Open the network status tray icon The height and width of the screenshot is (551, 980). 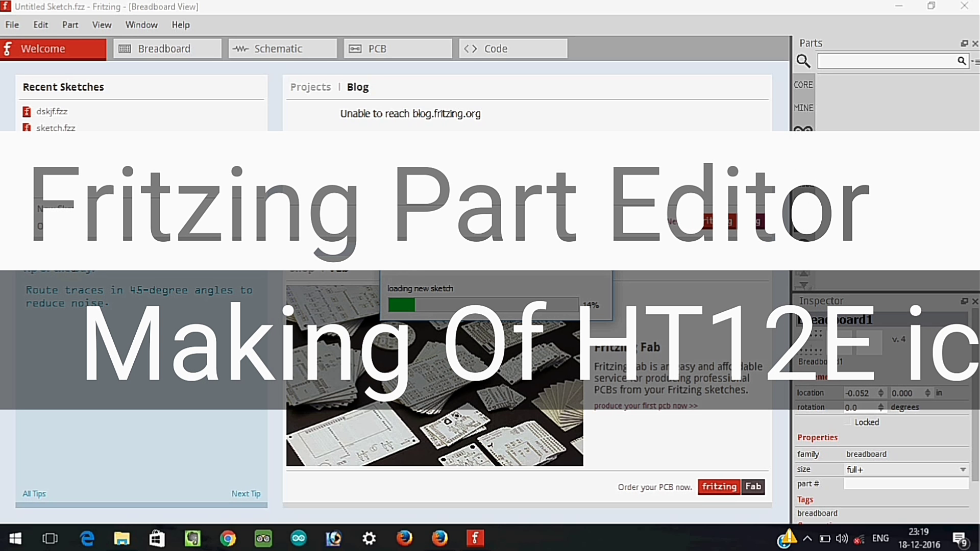[860, 539]
